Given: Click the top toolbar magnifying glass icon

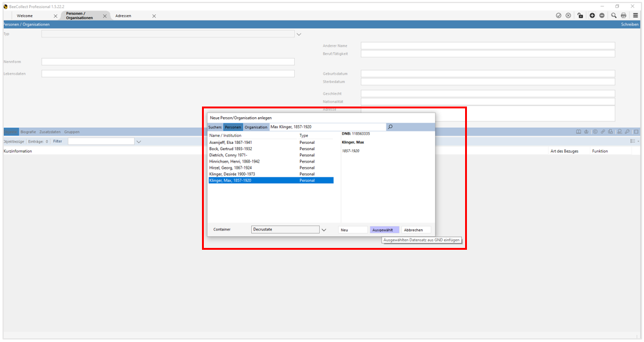Looking at the screenshot, I should [x=613, y=16].
